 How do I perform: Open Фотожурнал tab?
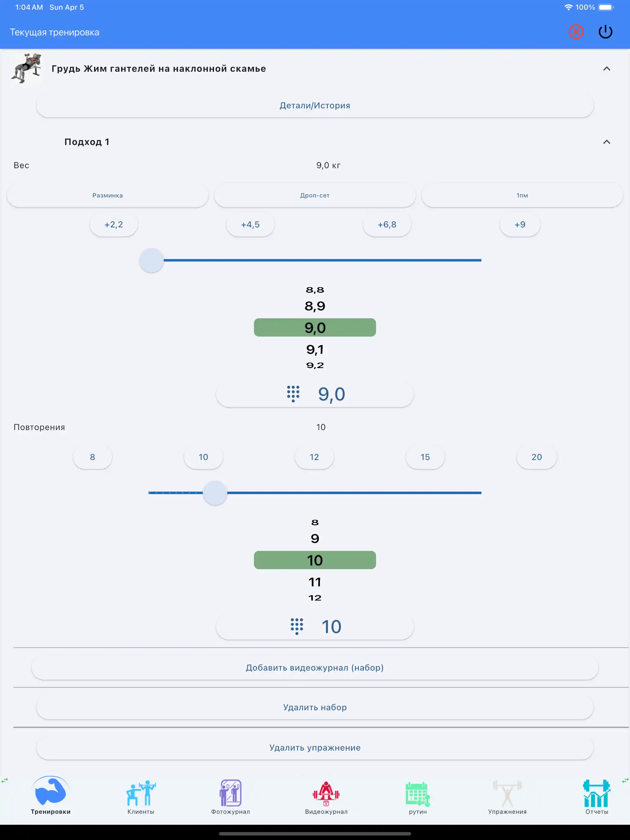(x=230, y=797)
